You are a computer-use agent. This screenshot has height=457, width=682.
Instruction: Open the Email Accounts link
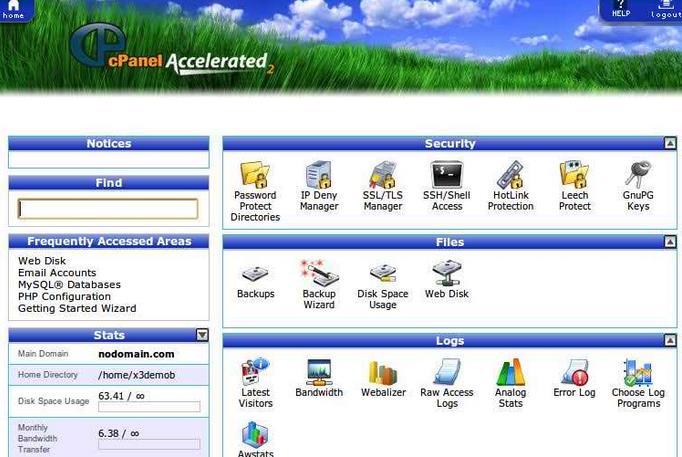pos(57,273)
